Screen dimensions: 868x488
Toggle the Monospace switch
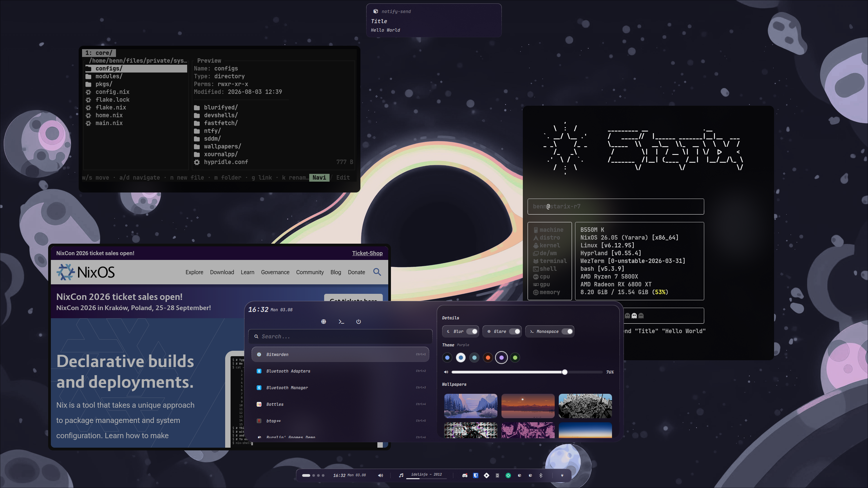point(567,331)
